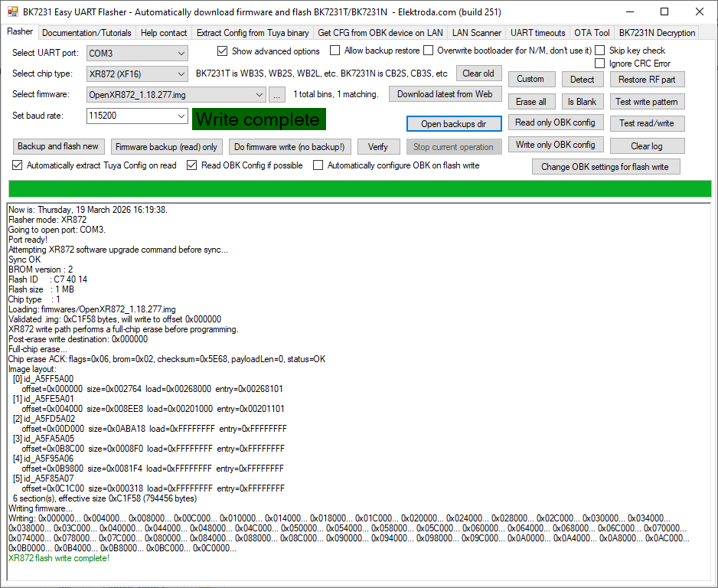Click the log output text area
This screenshot has width=718, height=588.
[359, 391]
